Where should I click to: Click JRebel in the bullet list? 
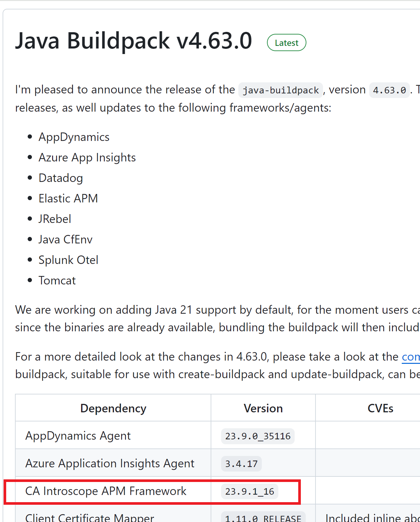55,219
